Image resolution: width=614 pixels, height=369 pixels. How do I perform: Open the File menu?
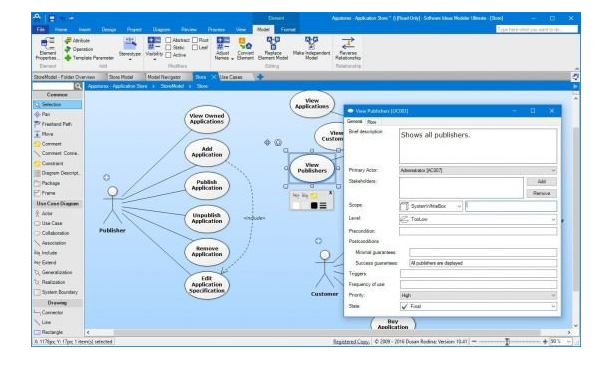pos(41,29)
